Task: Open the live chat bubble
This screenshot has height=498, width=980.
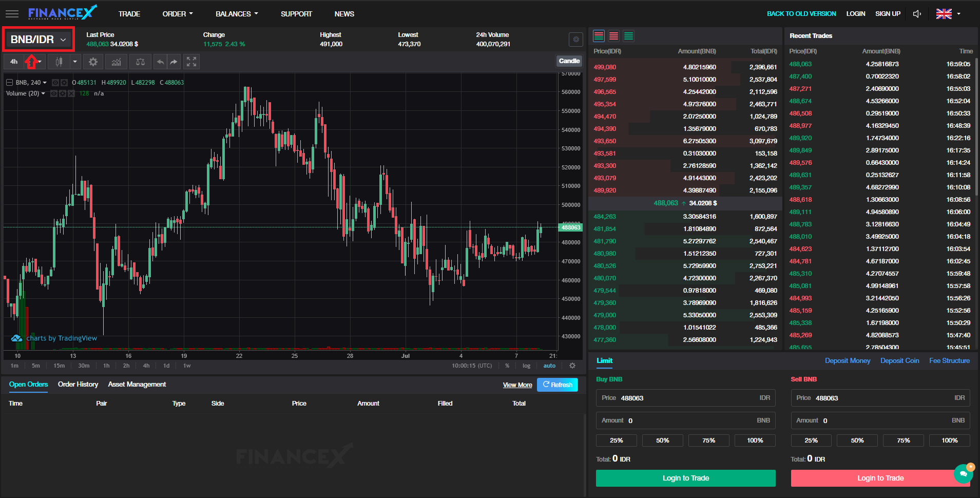Action: click(x=964, y=473)
